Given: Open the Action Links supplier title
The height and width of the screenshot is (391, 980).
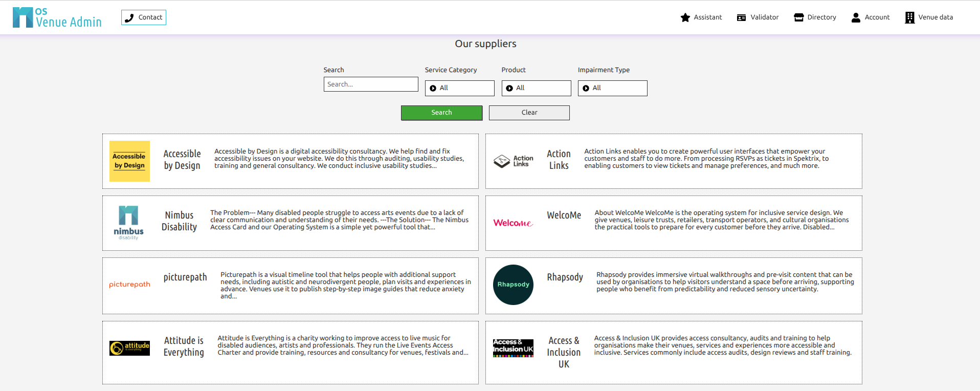Looking at the screenshot, I should 559,160.
